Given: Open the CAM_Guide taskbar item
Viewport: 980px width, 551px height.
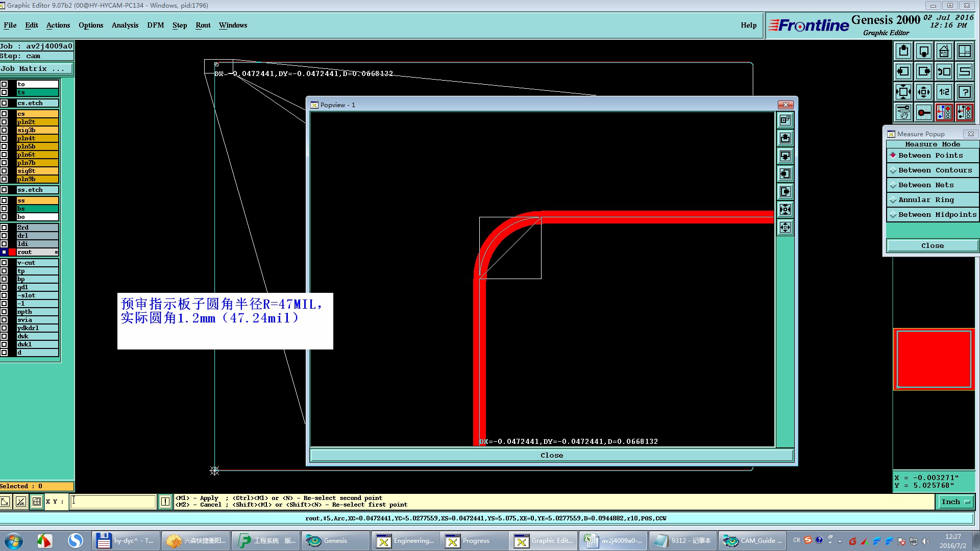Looking at the screenshot, I should pos(753,541).
